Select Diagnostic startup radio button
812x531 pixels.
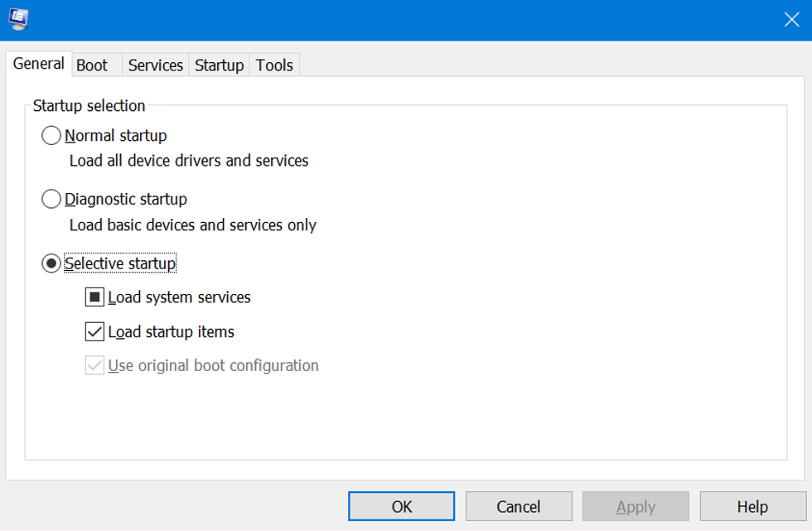pyautogui.click(x=51, y=199)
